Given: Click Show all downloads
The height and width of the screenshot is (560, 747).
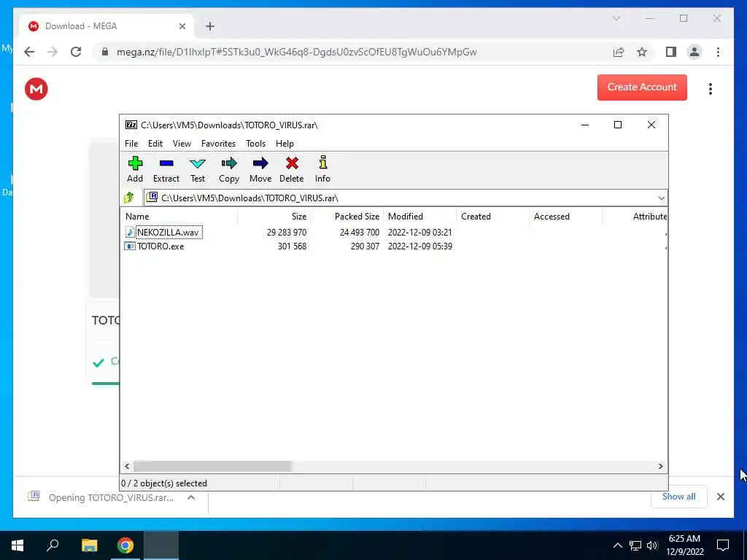Looking at the screenshot, I should (x=678, y=497).
